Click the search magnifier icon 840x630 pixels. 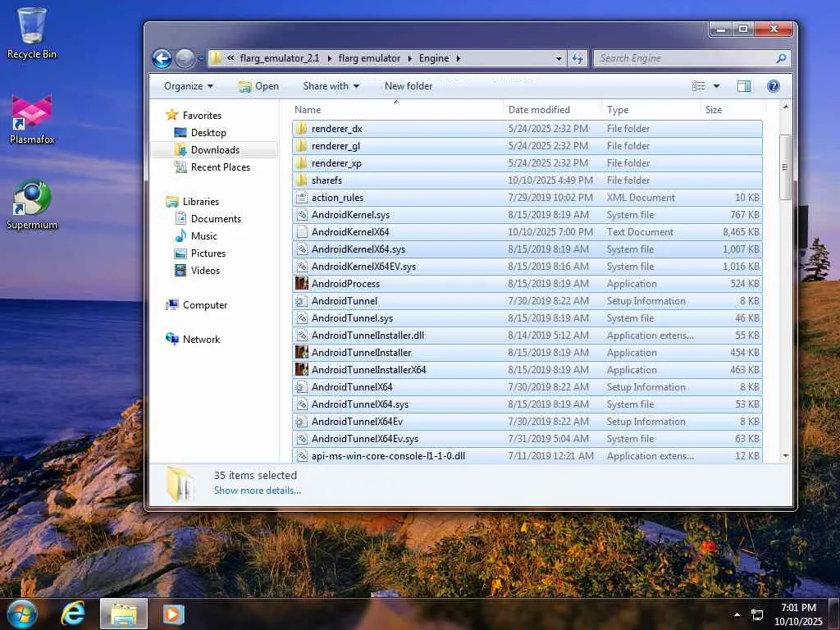[781, 58]
